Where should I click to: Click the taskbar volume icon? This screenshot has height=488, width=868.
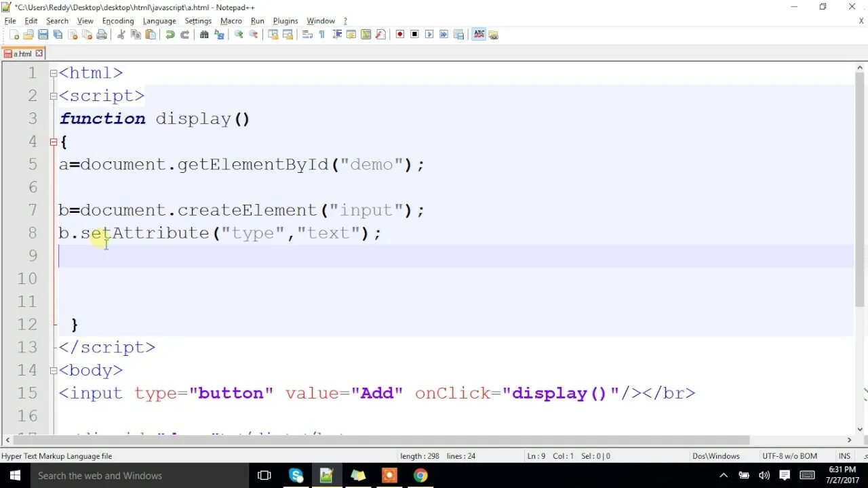tap(764, 476)
